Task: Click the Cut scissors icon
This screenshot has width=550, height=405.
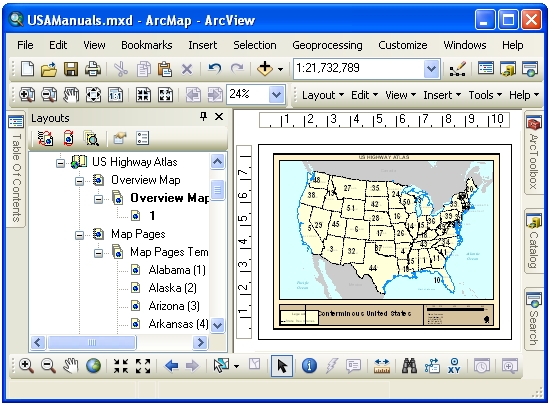Action: 121,69
